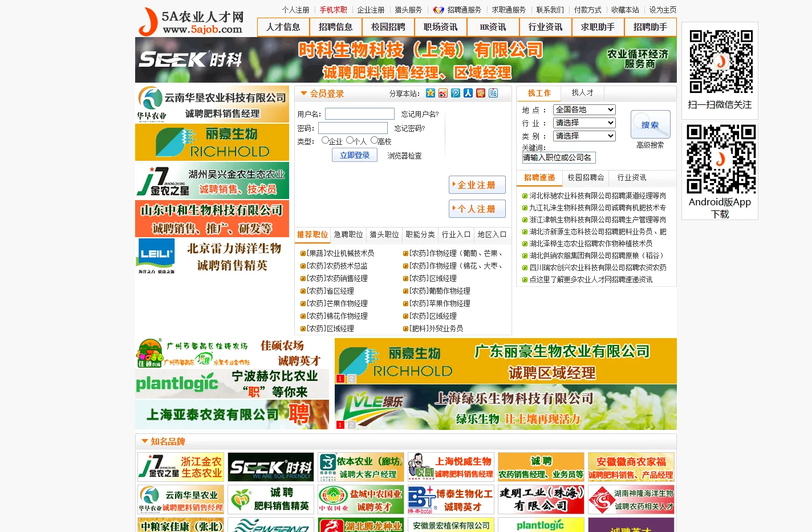Click bullet icon before [果蔬]农业机械技术员
This screenshot has height=532, width=812.
(x=303, y=254)
